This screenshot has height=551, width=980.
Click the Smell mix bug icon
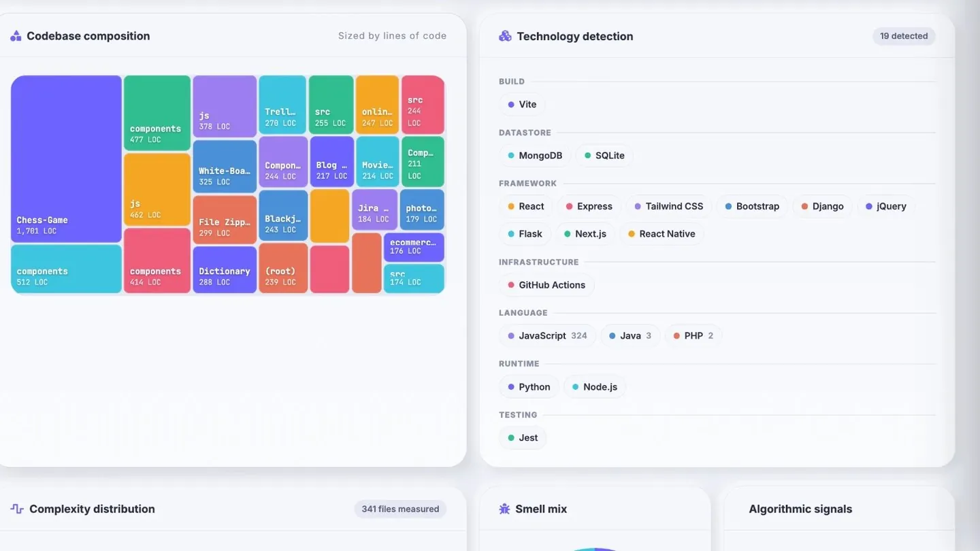coord(504,509)
